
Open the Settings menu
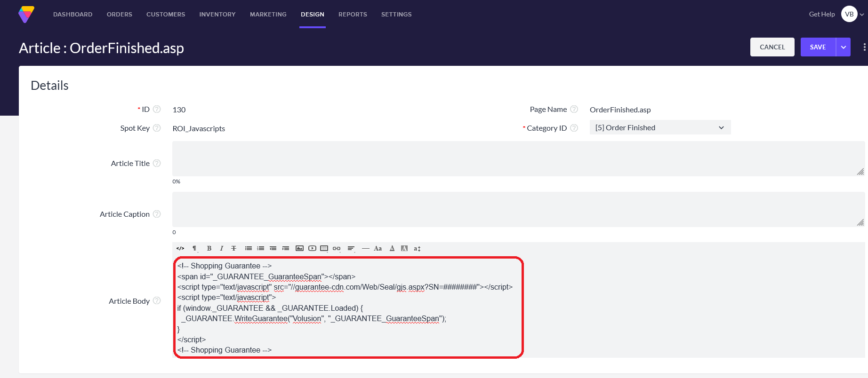[x=396, y=15]
